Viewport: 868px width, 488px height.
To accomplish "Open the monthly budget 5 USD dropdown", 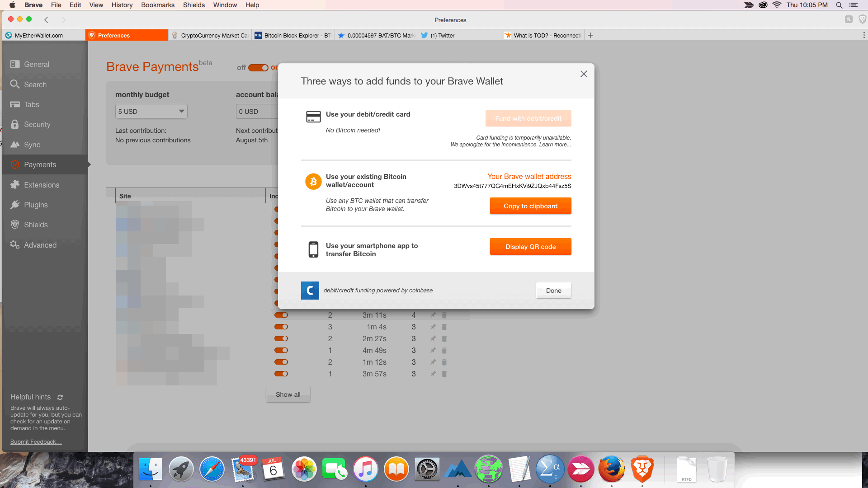I will (x=151, y=111).
